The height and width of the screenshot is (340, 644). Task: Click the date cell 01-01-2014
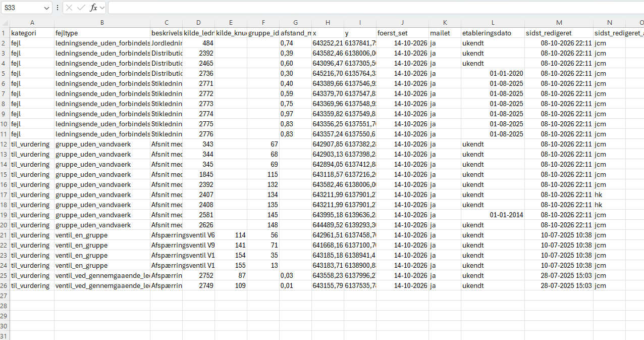click(493, 215)
